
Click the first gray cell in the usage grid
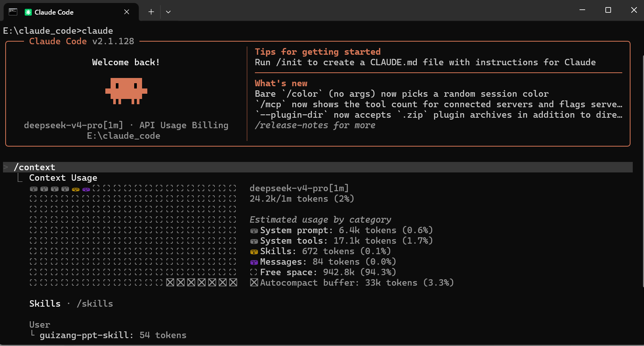(34, 189)
